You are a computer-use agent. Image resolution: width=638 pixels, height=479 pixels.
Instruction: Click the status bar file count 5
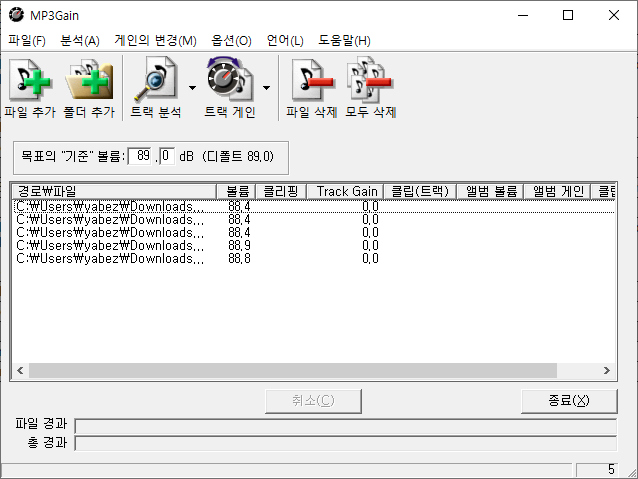click(x=596, y=469)
